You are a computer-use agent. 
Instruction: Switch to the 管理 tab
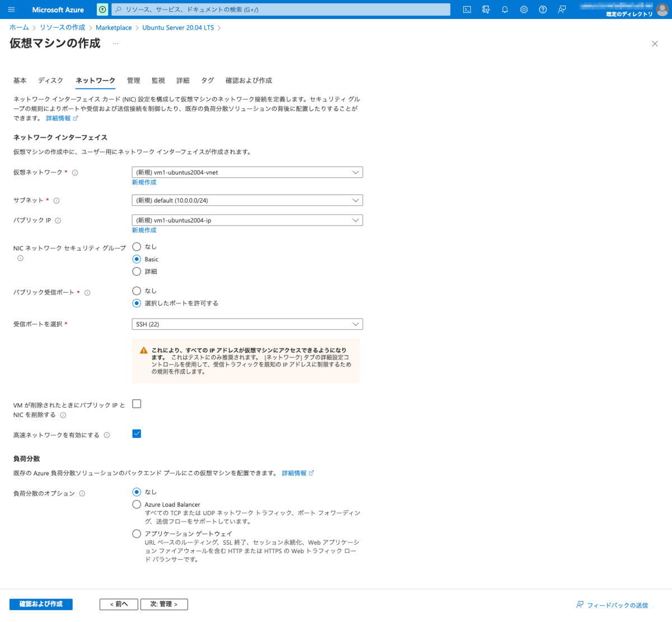click(x=133, y=81)
